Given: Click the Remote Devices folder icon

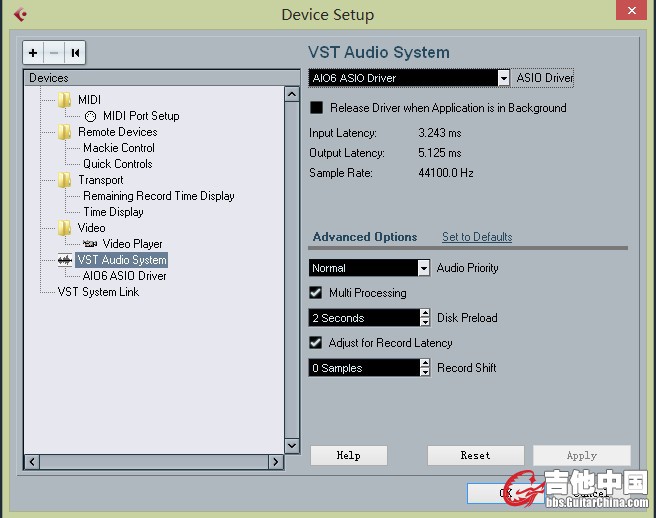Looking at the screenshot, I should tap(64, 132).
